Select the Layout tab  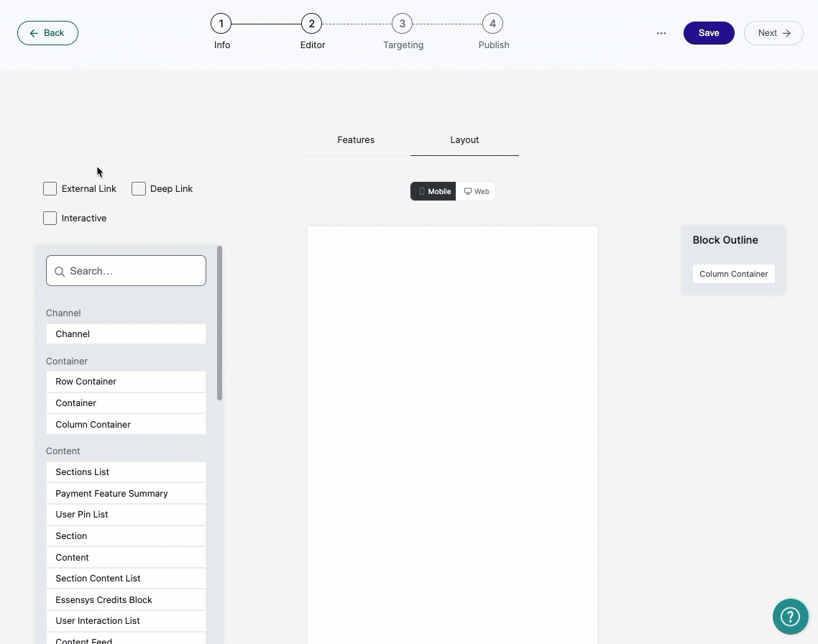coord(464,139)
